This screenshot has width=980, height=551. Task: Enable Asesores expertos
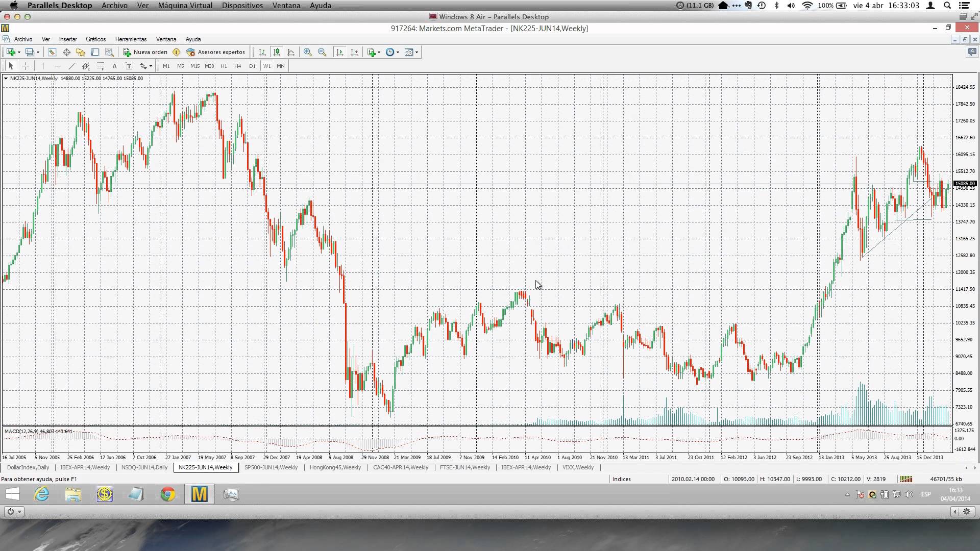(216, 52)
